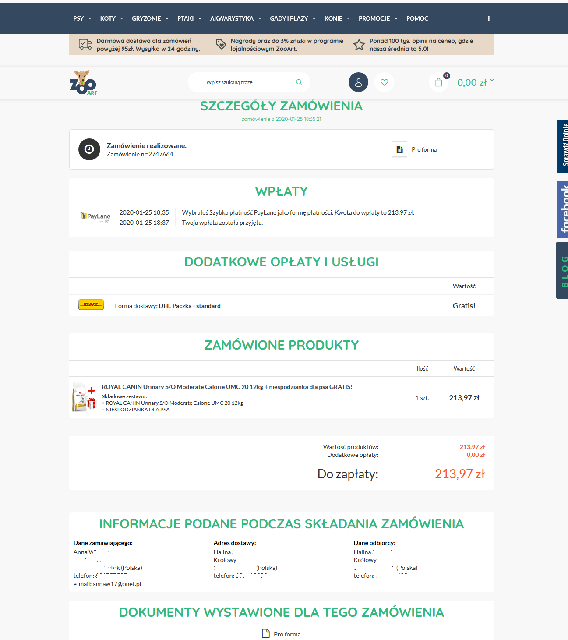Click the Royal Canin product thumbnail
The image size is (568, 640).
[x=84, y=397]
